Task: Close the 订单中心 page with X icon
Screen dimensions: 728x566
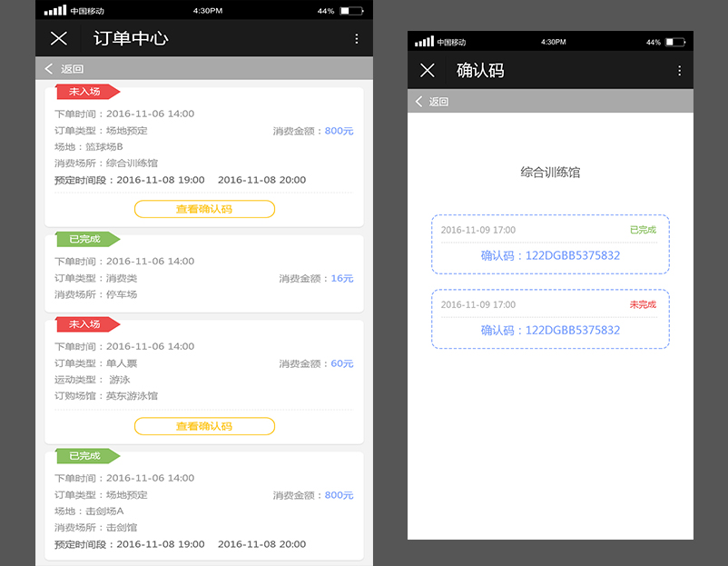Action: pos(59,38)
